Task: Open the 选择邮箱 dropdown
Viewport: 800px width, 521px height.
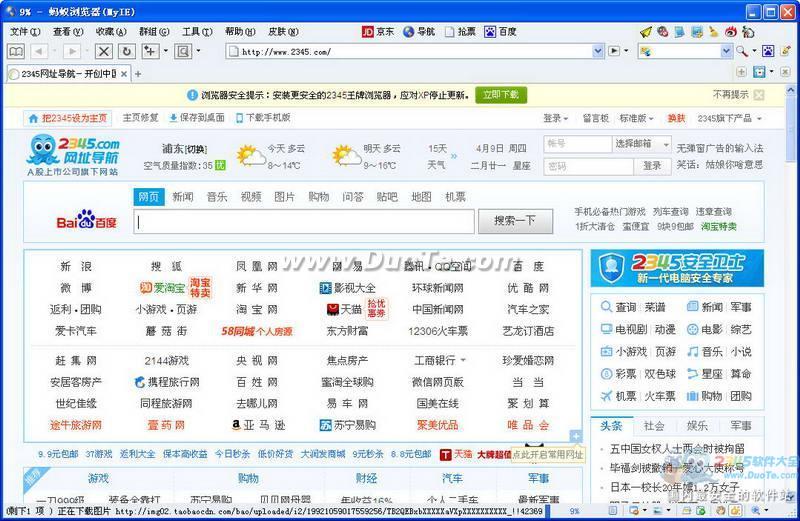Action: 641,144
